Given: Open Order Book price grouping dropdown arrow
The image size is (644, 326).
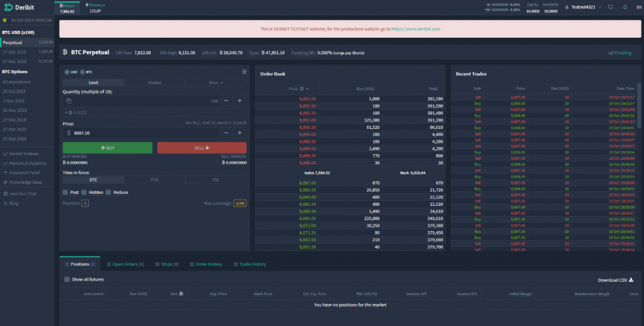Looking at the screenshot, I should (307, 89).
